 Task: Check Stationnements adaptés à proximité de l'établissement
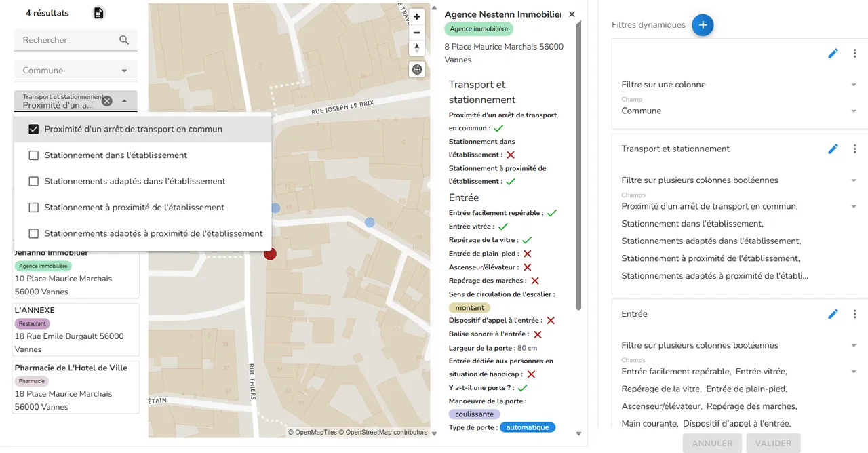tap(34, 233)
